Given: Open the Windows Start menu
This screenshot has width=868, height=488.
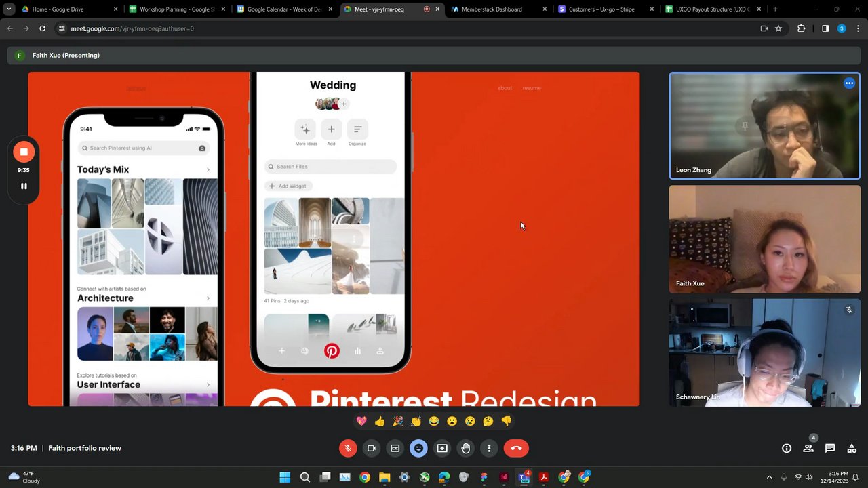Looking at the screenshot, I should (x=285, y=477).
